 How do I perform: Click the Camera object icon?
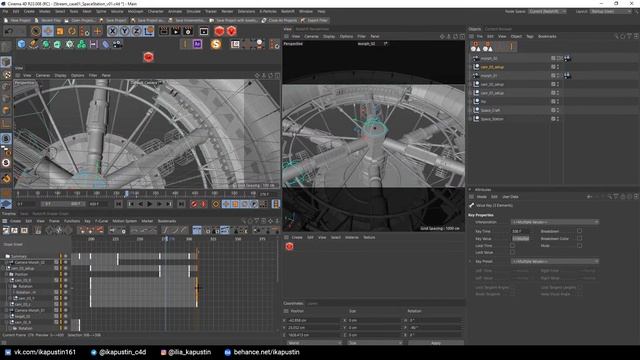pyautogui.click(x=117, y=44)
